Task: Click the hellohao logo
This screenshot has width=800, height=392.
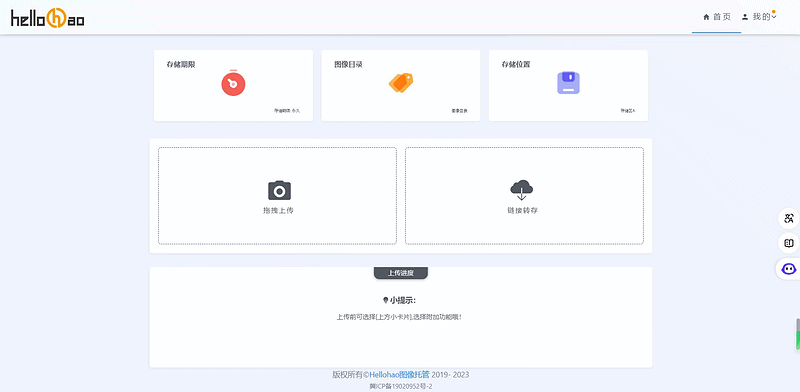Action: 48,18
